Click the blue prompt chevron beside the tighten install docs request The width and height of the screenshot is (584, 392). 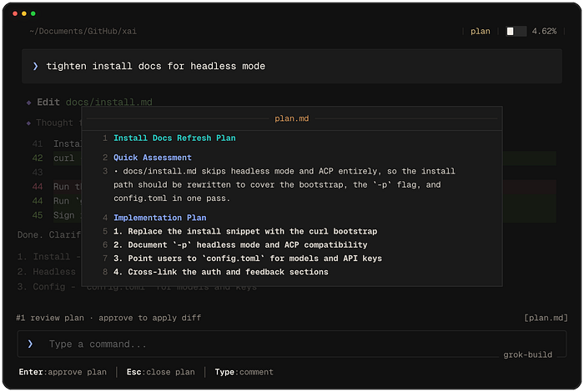click(35, 66)
